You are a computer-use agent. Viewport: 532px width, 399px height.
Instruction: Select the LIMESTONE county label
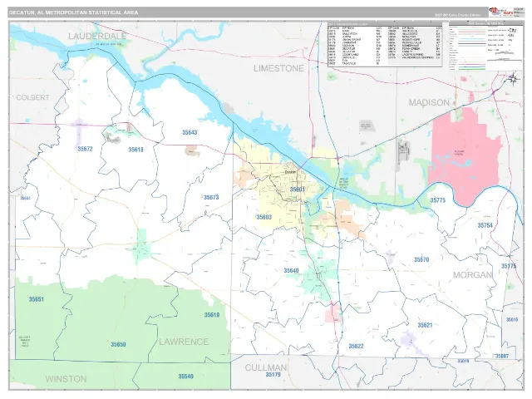[279, 68]
